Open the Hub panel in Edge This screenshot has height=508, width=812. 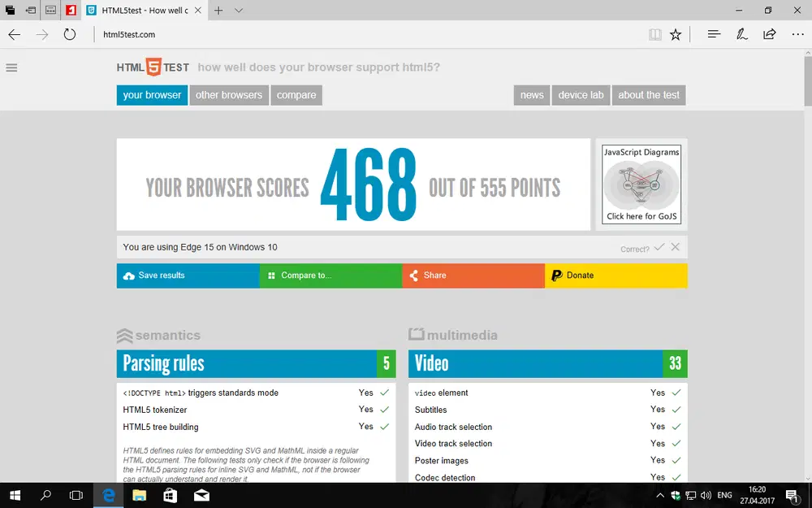click(x=713, y=34)
